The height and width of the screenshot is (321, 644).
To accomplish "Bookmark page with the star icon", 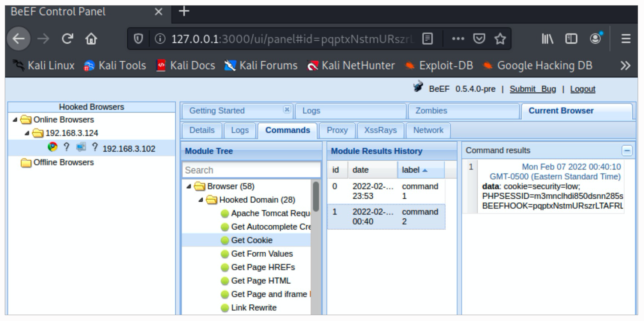I will pyautogui.click(x=500, y=38).
